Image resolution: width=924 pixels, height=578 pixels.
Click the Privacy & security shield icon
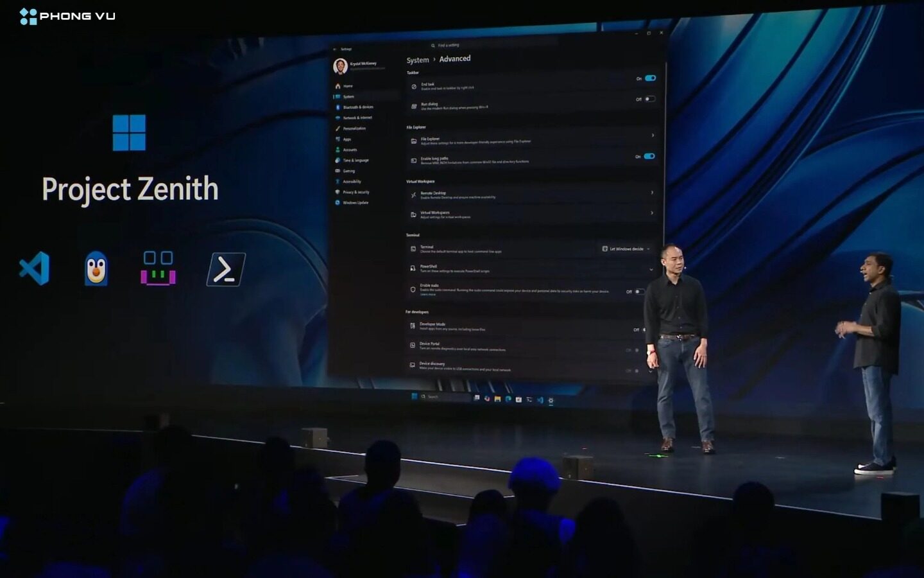pos(338,192)
